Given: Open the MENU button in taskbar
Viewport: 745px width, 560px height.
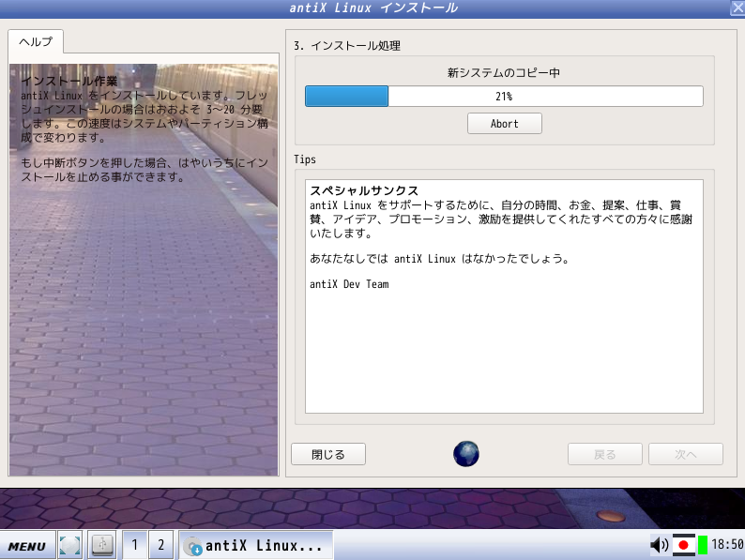Looking at the screenshot, I should (x=27, y=545).
